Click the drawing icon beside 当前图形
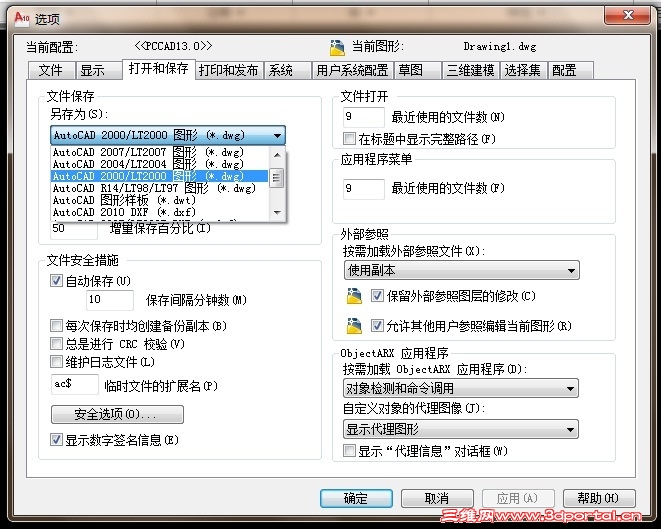Screen dimensions: 661x529 [337, 47]
